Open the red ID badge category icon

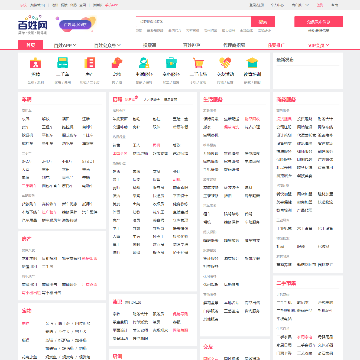click(35, 63)
